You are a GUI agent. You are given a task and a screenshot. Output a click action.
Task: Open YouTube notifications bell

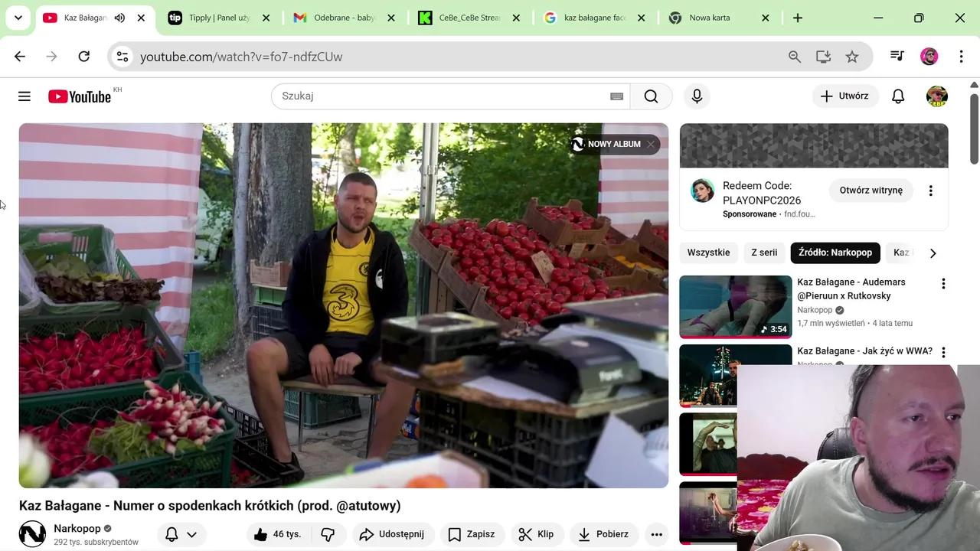pos(898,96)
